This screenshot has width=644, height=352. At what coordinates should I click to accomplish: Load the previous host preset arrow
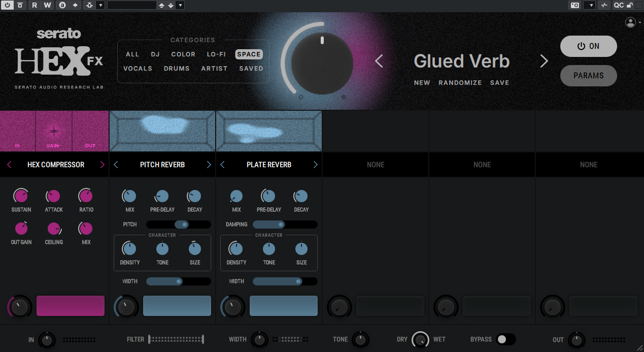(161, 5)
